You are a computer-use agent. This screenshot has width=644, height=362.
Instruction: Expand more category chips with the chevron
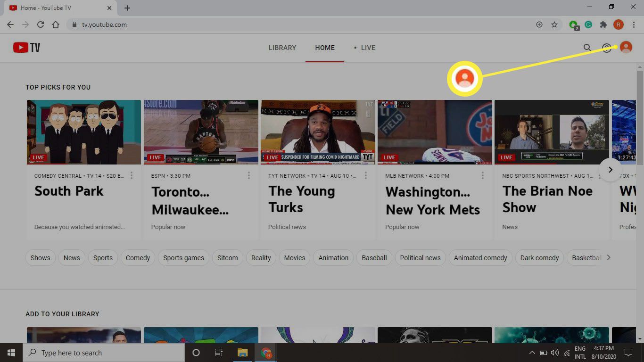pos(609,257)
